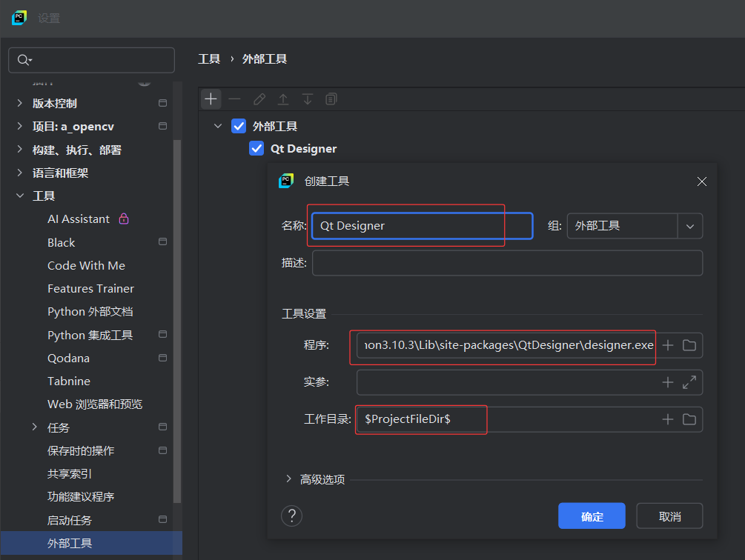Screen dimensions: 745x560
Task: Toggle the 外部工具 group checkbox
Action: pyautogui.click(x=239, y=126)
